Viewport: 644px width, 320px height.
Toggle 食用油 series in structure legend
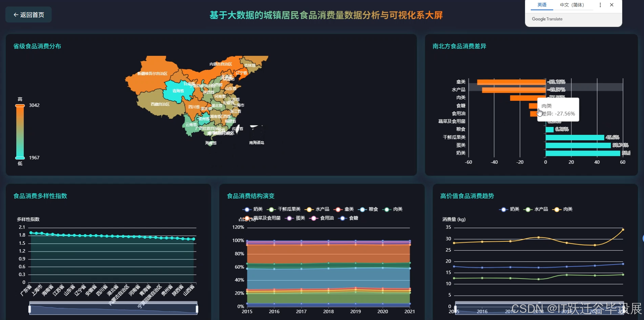coord(322,218)
